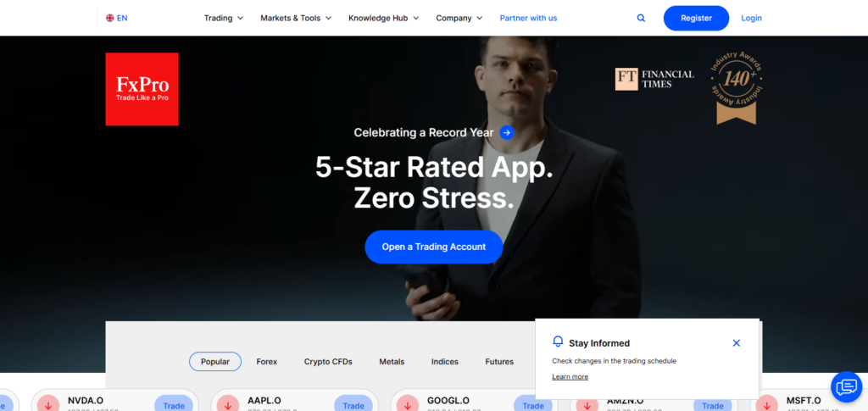Follow the Learn more link
The height and width of the screenshot is (411, 868).
[x=570, y=377]
